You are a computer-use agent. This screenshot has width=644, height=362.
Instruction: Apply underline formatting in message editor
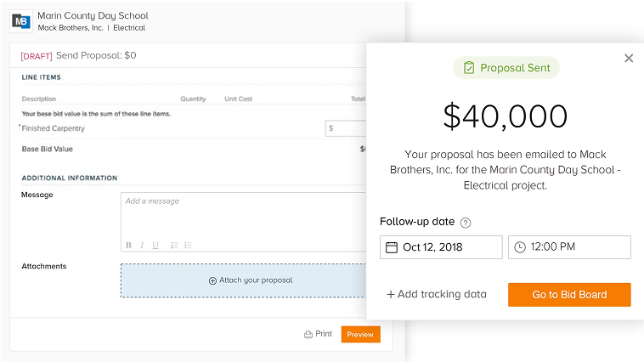tap(155, 246)
